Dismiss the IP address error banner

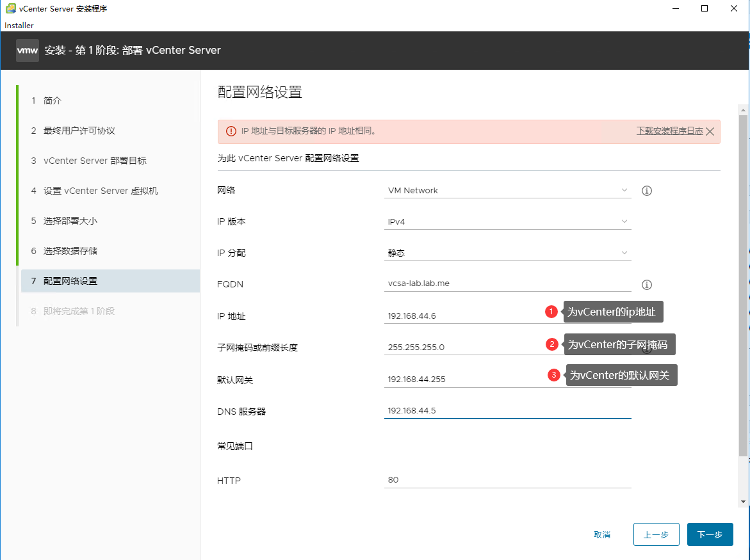tap(710, 132)
